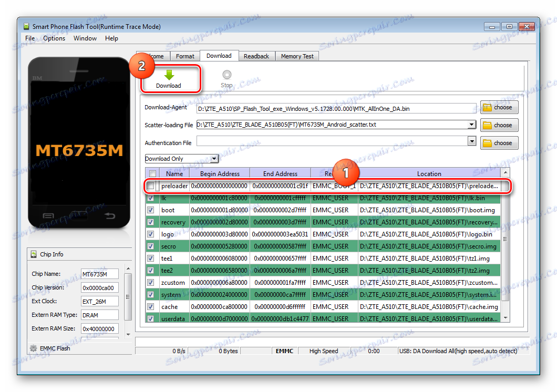This screenshot has width=557, height=392.
Task: Expand the Authentication File dropdown
Action: pos(471,142)
